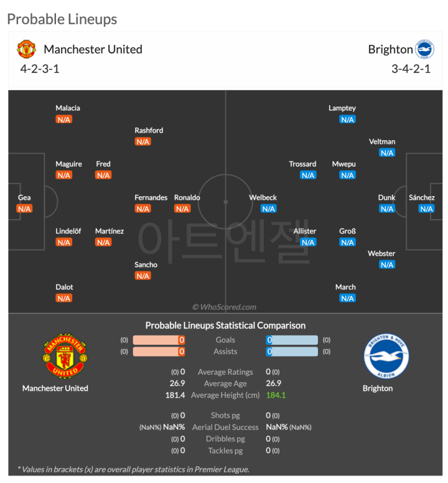
Task: Click Rashford's N/A rating badge
Action: point(143,142)
